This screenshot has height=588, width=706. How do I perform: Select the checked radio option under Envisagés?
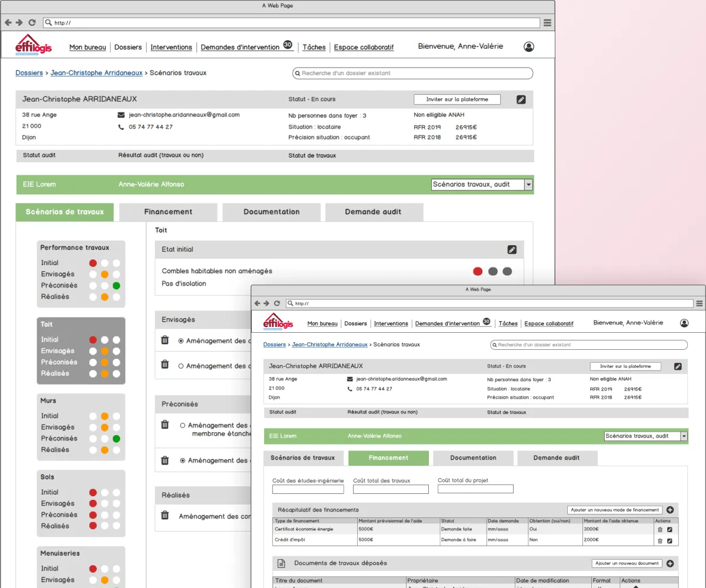[x=181, y=341]
